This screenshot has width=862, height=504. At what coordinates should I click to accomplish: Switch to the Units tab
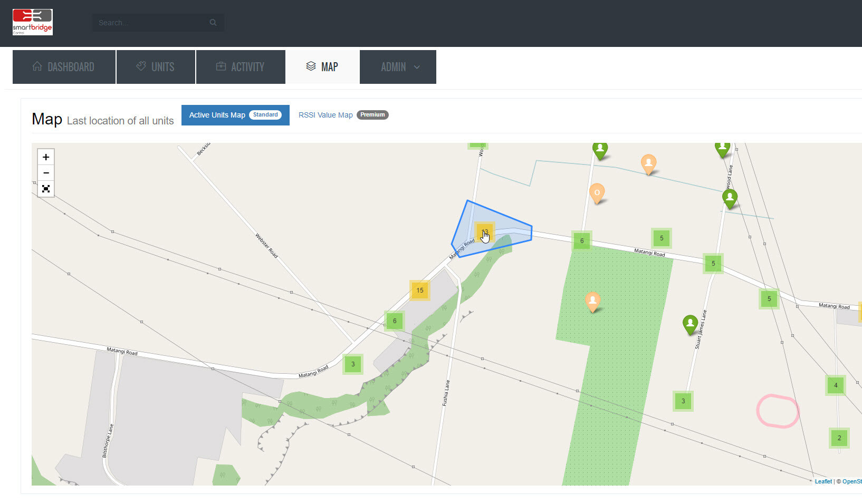[156, 67]
